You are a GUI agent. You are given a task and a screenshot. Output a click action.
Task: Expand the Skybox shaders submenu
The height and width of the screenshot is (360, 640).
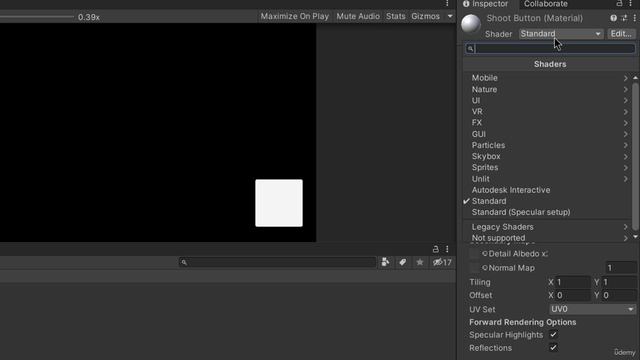[549, 156]
